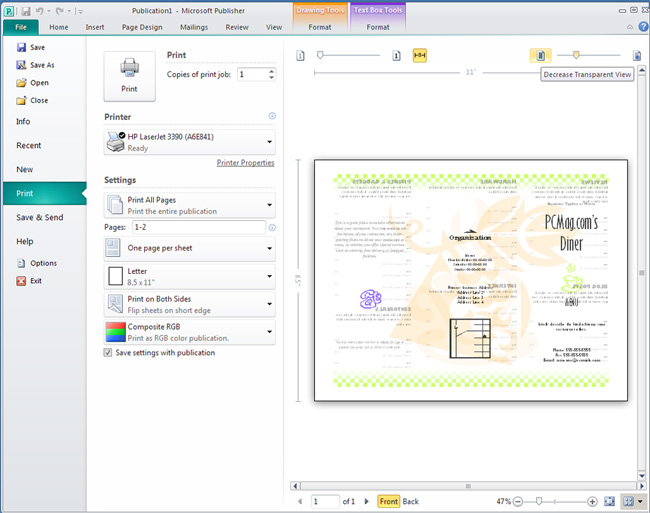The image size is (650, 513).
Task: Increase copies of print job stepper
Action: [272, 71]
